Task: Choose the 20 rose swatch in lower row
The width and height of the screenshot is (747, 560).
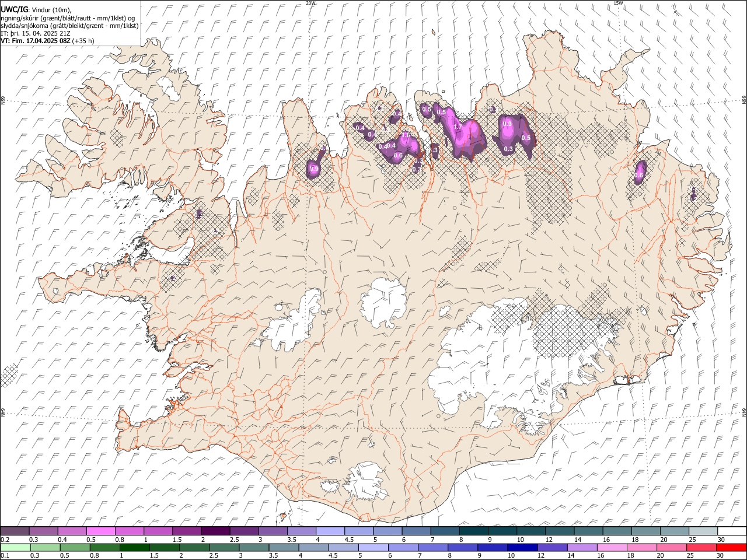Action: point(671,547)
